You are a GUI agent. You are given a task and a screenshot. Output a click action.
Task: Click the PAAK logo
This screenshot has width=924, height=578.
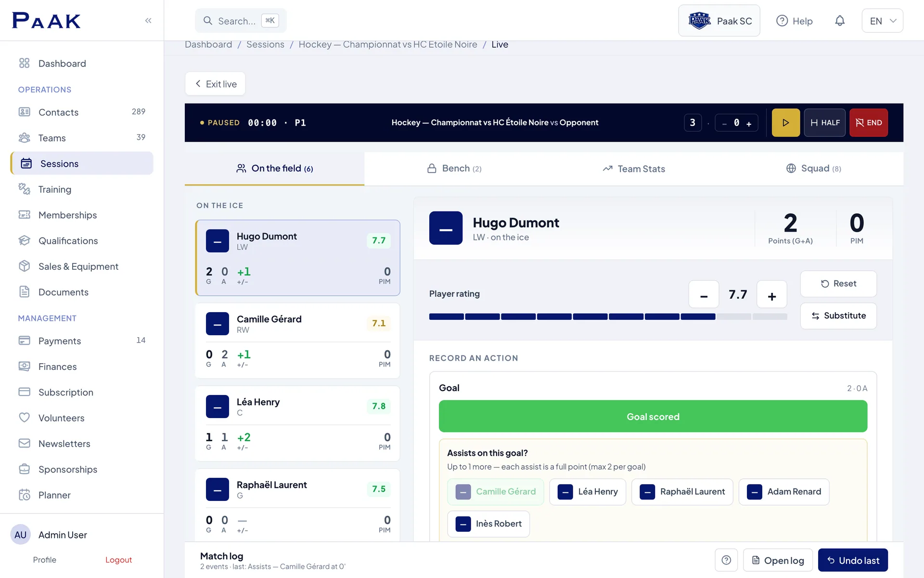click(x=46, y=21)
